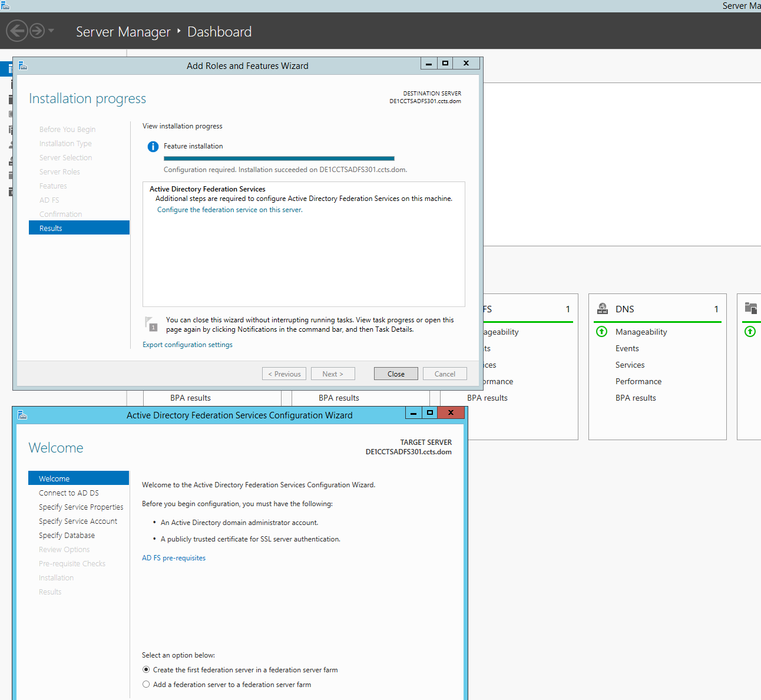Click Active Directory Federation Services heading in results box

point(207,189)
